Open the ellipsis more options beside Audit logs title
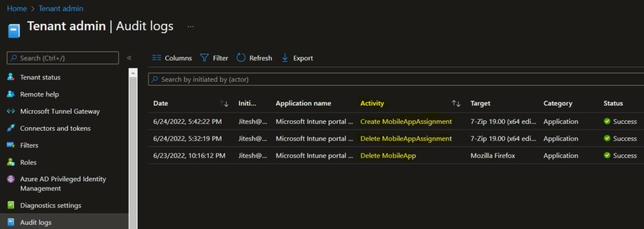Image resolution: width=644 pixels, height=229 pixels. coord(191,26)
